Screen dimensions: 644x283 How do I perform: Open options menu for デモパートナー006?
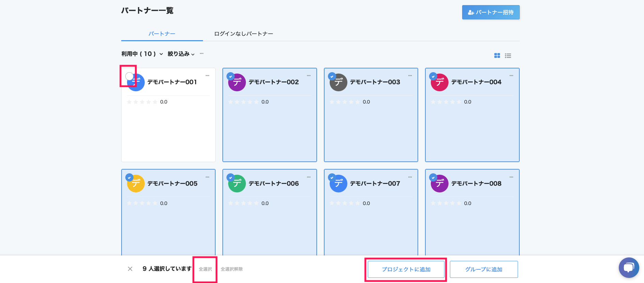click(x=309, y=177)
